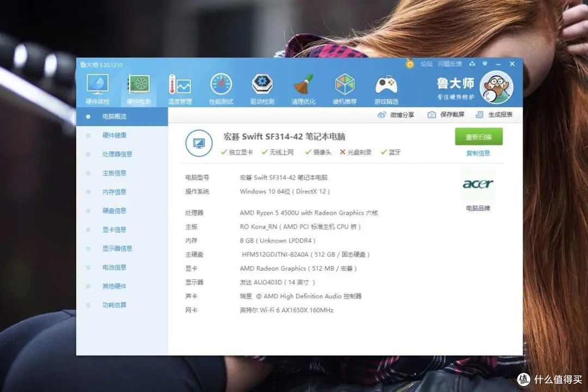Screen dimensions: 588x392
Task: Share via 微博分享
Action: coord(396,115)
